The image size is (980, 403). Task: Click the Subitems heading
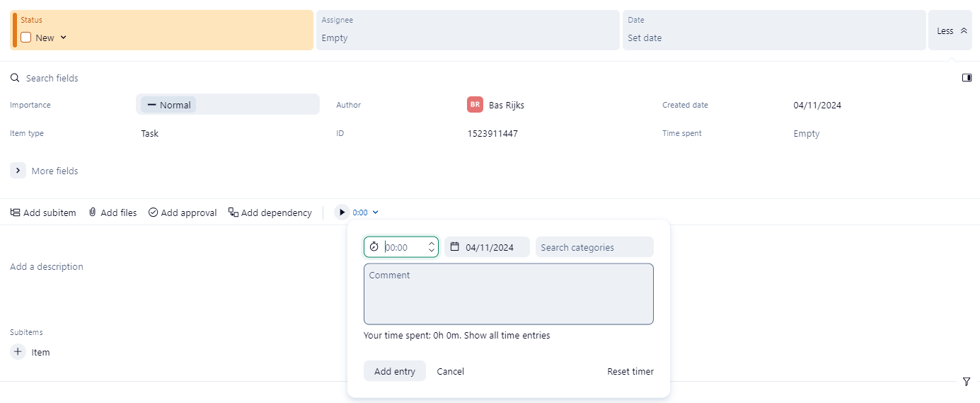(x=26, y=332)
